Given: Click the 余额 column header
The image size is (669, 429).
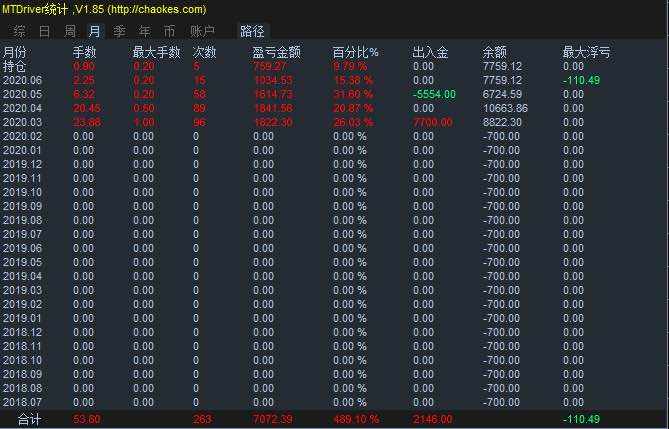Looking at the screenshot, I should click(494, 52).
